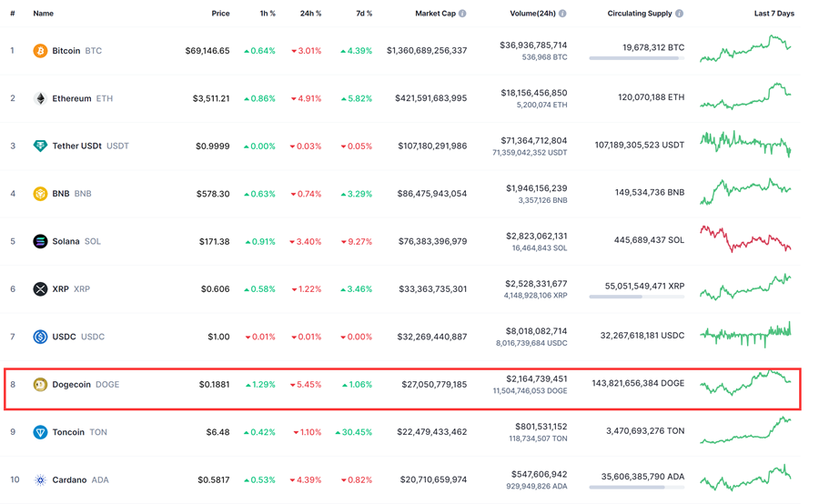Open Bitcoin last 7 days sparkline chart
The height and width of the screenshot is (504, 819).
point(745,48)
